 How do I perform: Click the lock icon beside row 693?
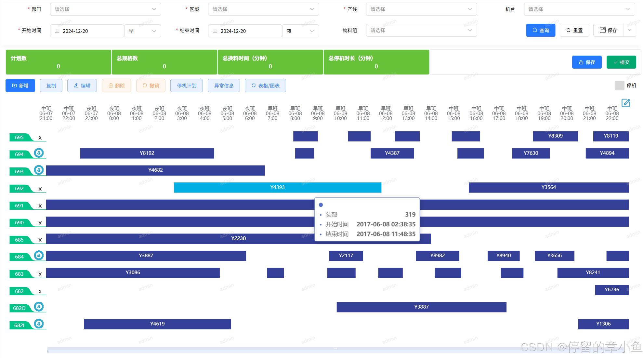[39, 170]
